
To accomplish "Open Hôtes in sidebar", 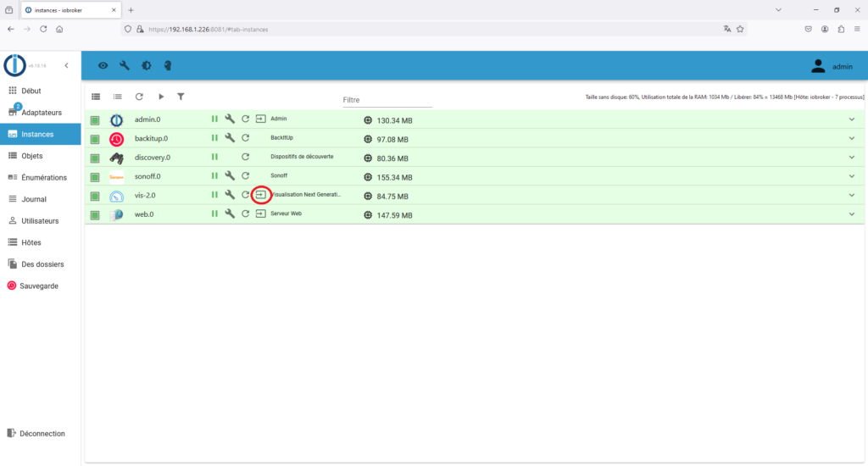I will (41, 242).
